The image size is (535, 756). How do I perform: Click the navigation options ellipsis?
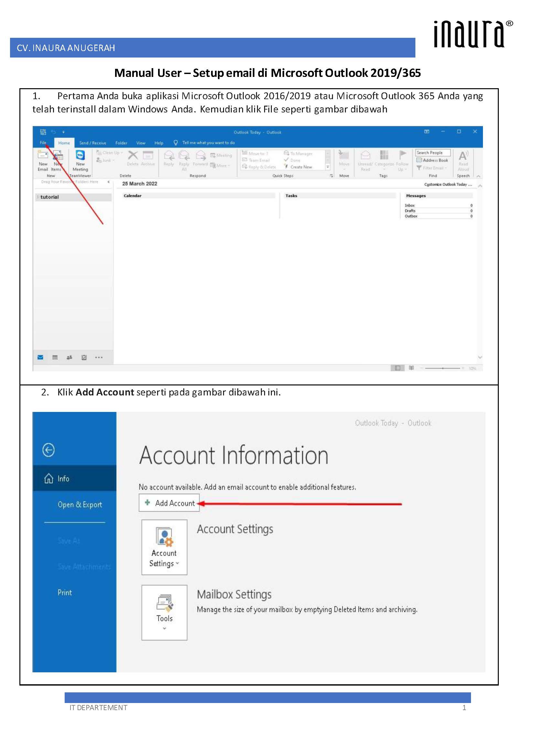pyautogui.click(x=99, y=357)
